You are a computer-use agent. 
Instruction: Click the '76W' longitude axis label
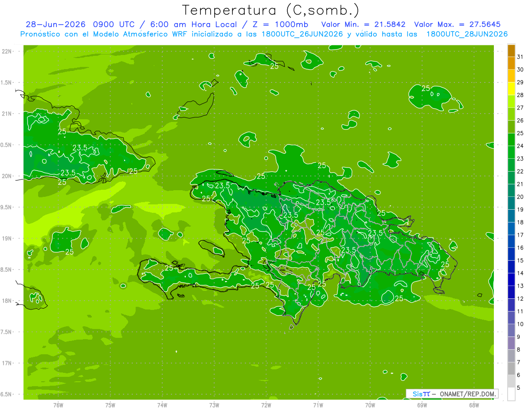click(x=58, y=405)
